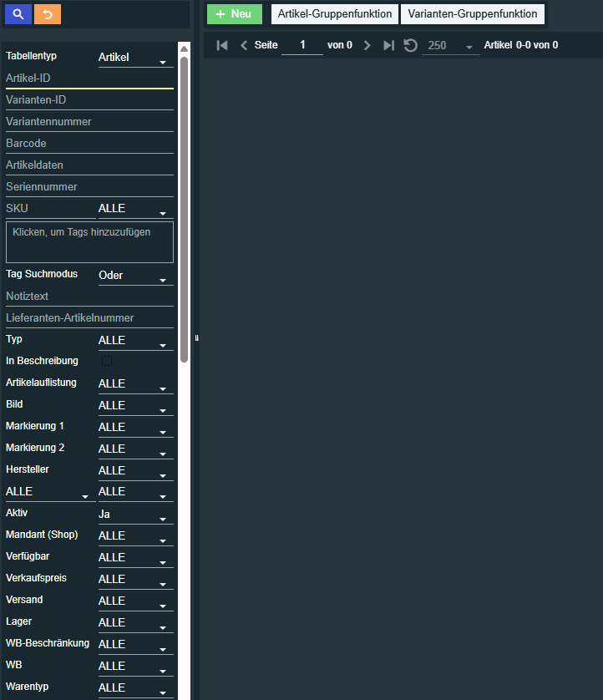The height and width of the screenshot is (700, 603).
Task: Open the Aktiv dropdown set to Ja
Action: click(x=135, y=515)
